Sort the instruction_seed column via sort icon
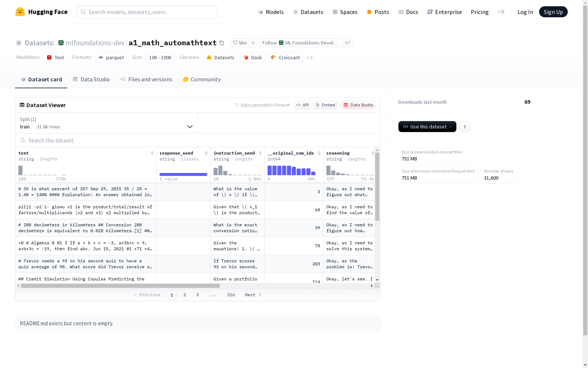This screenshot has width=588, height=368. pyautogui.click(x=260, y=153)
